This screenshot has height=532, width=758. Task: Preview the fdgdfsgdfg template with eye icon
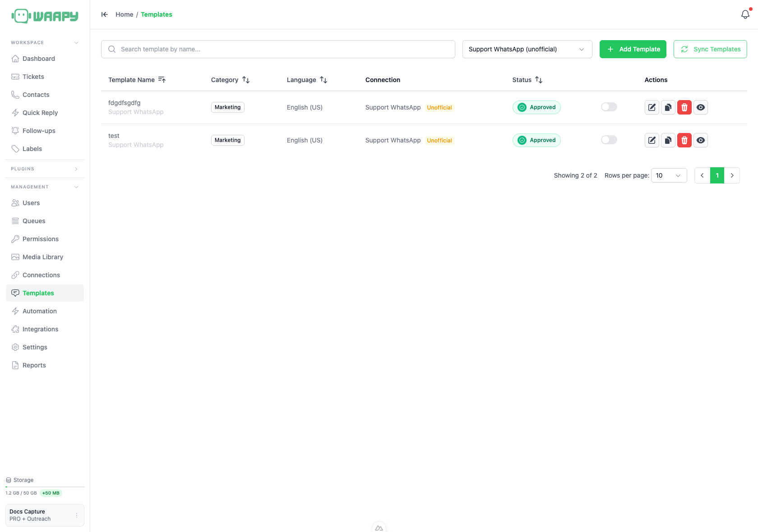[x=701, y=107]
